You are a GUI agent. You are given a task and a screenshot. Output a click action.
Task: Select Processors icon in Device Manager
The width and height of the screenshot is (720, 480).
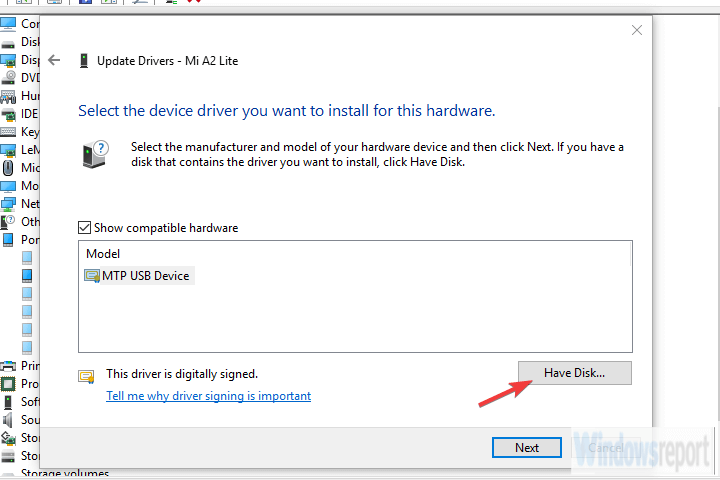[x=8, y=384]
